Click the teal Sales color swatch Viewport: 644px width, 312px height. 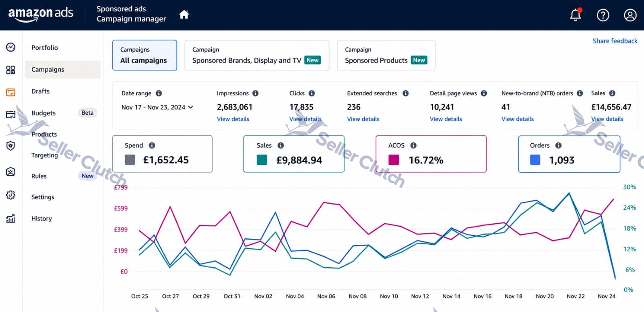point(262,160)
